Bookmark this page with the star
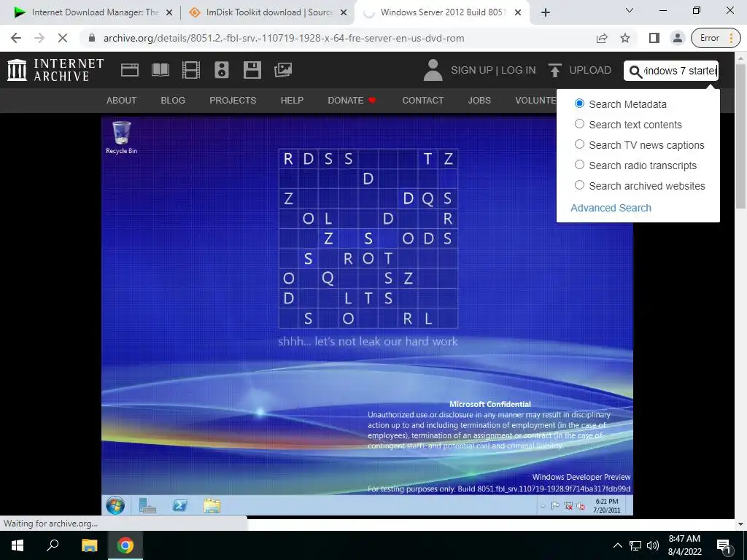The image size is (747, 560). click(x=625, y=38)
